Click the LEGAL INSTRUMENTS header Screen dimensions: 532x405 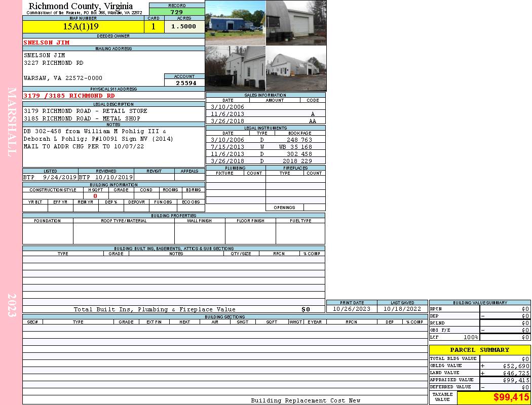[x=265, y=128]
